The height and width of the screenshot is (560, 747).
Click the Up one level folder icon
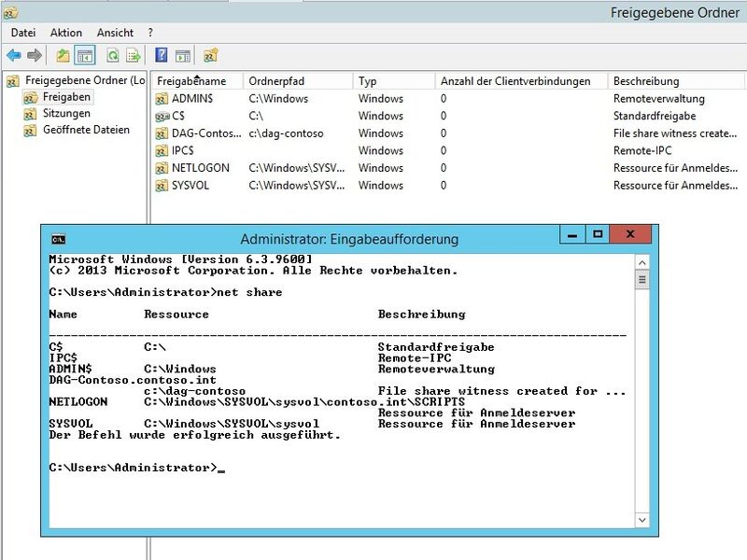click(63, 56)
